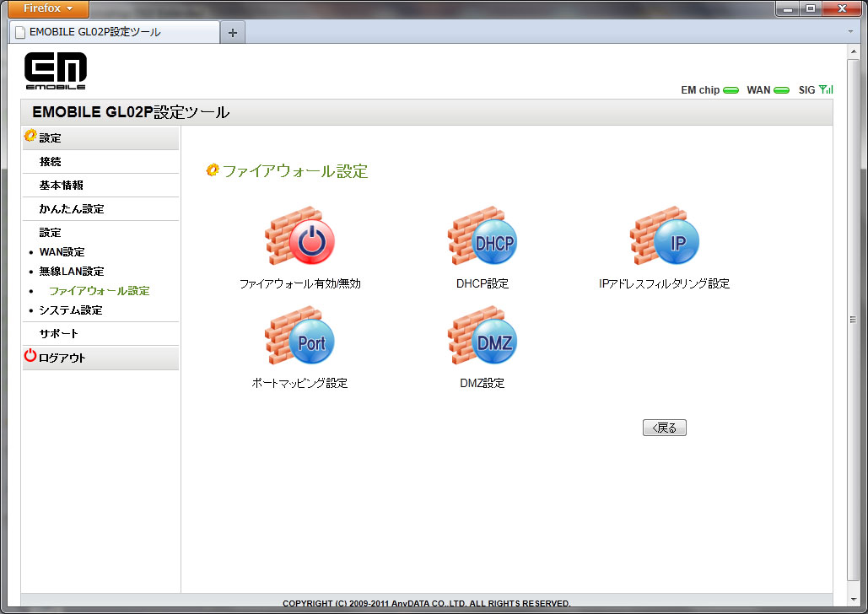868x614 pixels.
Task: Close the Firefox window
Action: (842, 9)
